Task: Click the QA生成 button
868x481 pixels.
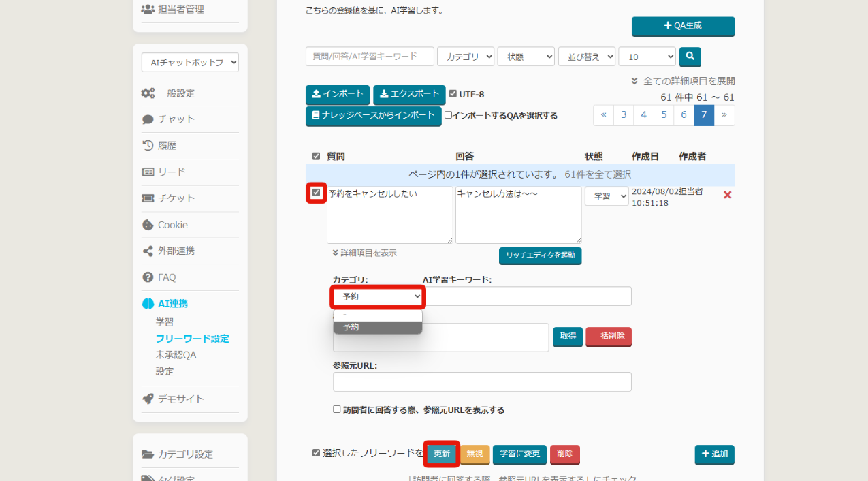Action: pos(683,26)
